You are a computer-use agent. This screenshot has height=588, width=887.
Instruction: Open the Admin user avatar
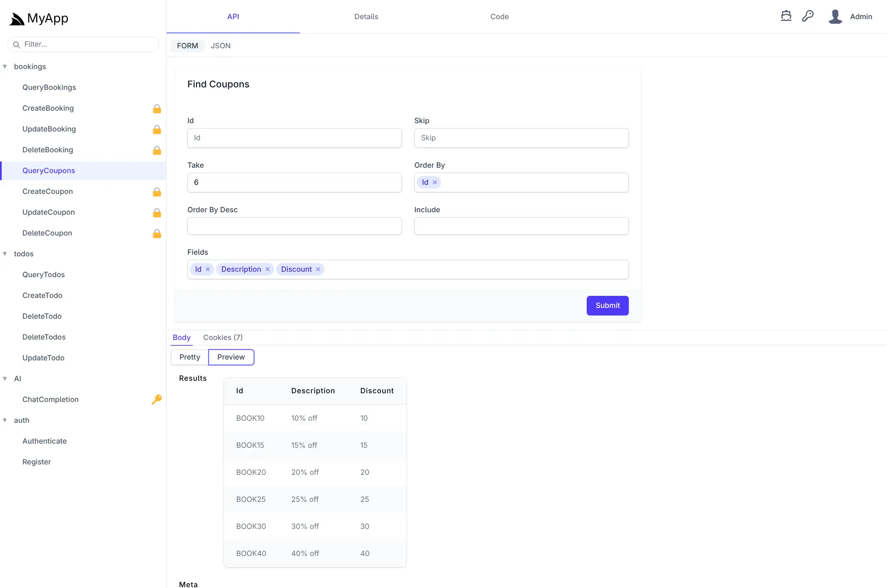[836, 16]
